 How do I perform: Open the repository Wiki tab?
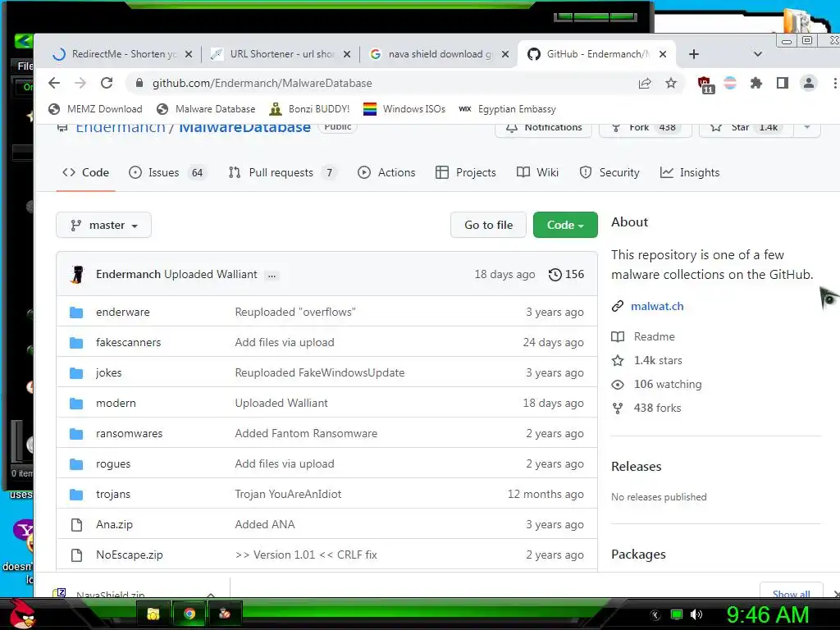pyautogui.click(x=537, y=172)
